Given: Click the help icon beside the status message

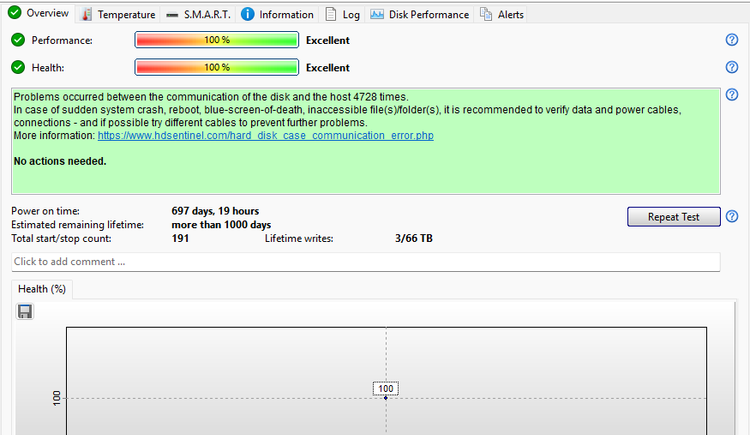Looking at the screenshot, I should [731, 94].
